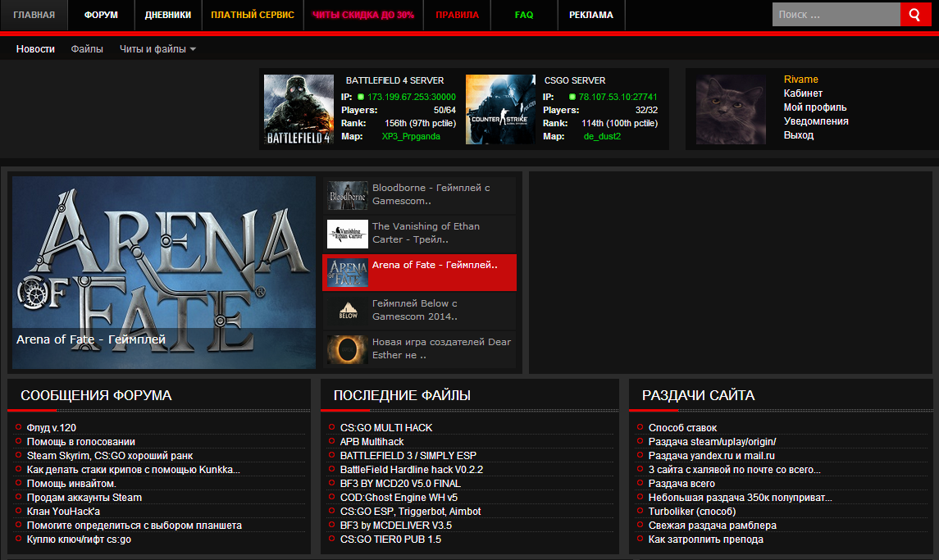Image resolution: width=939 pixels, height=560 pixels.
Task: Open the ФОРУМ menu item
Action: (x=101, y=15)
